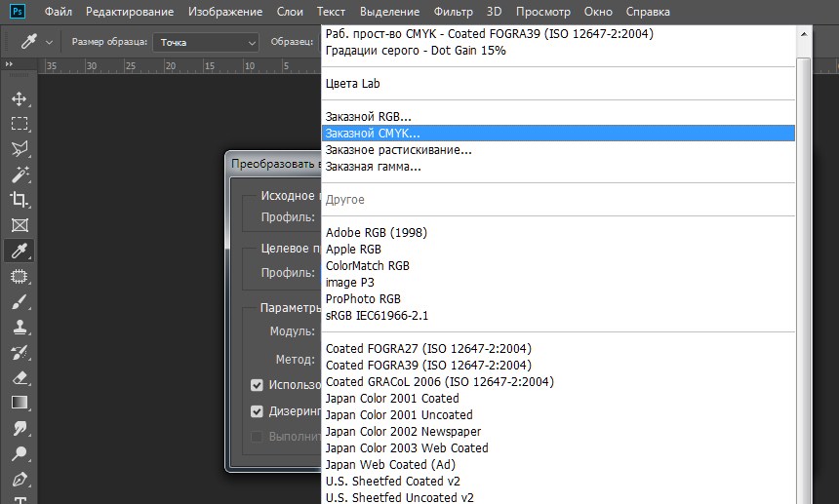Viewport: 839px width, 504px height.
Task: Select the Eraser tool
Action: pyautogui.click(x=20, y=377)
